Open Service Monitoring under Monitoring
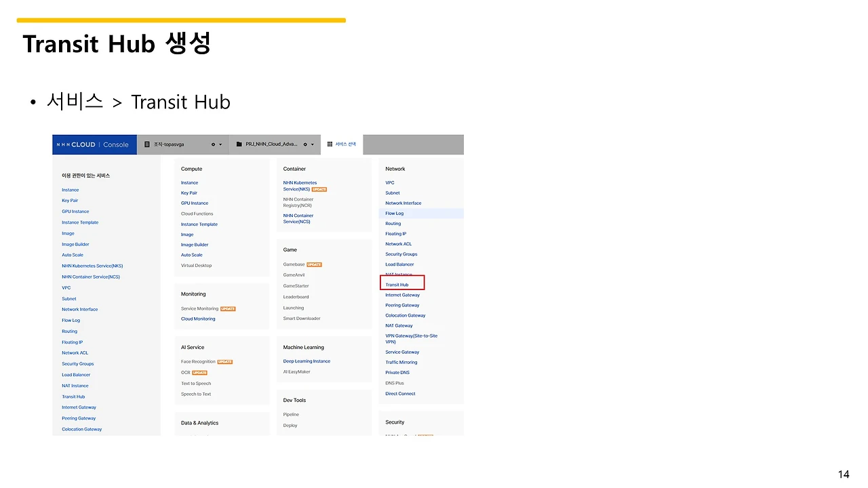 (x=199, y=308)
